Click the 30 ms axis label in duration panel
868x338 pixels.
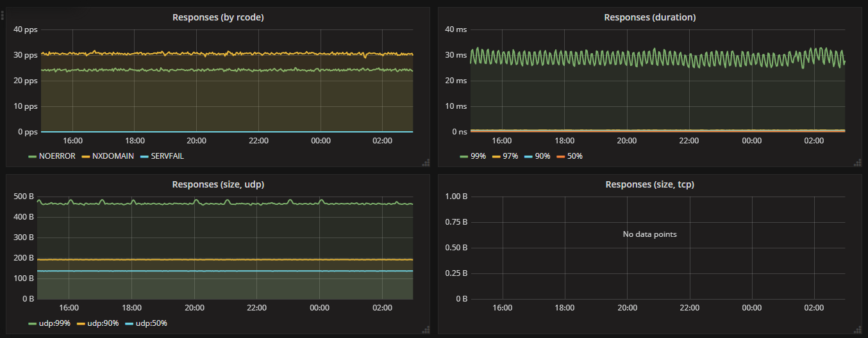click(458, 55)
